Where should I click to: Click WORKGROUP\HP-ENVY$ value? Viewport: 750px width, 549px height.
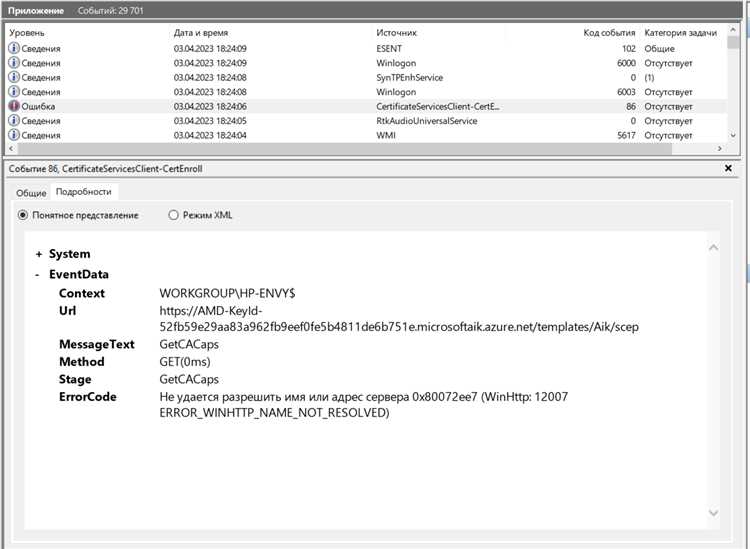tap(227, 293)
